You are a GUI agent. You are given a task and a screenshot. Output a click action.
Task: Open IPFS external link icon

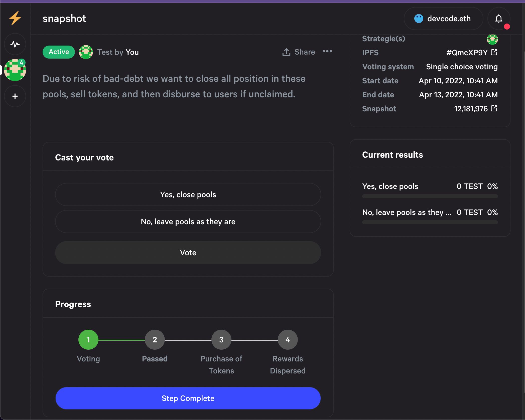coord(494,52)
